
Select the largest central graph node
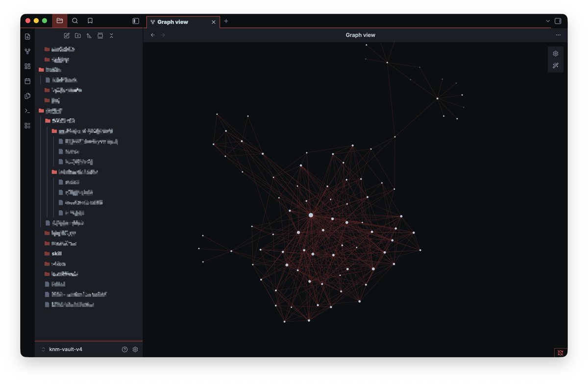(x=311, y=215)
